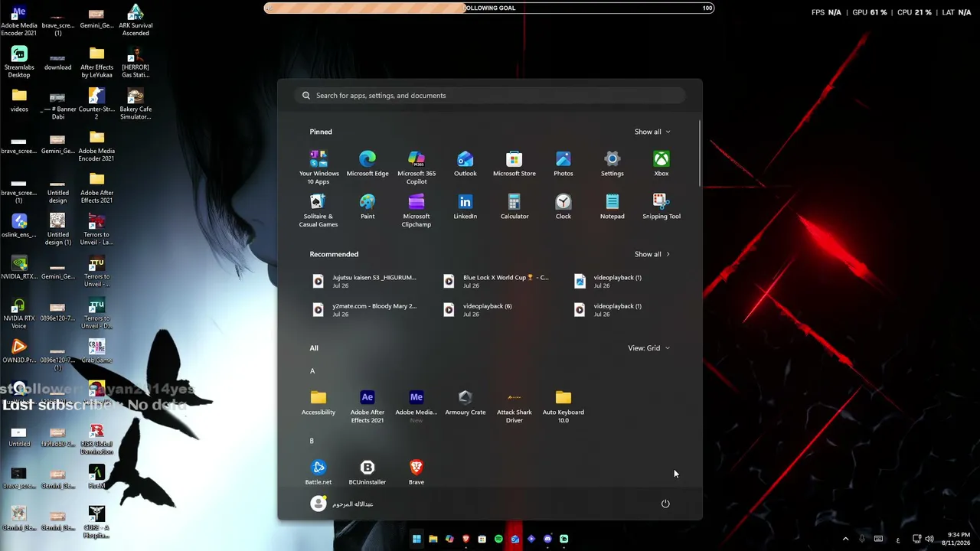This screenshot has width=980, height=551.
Task: Select FiveM desktop shortcut
Action: [96, 476]
